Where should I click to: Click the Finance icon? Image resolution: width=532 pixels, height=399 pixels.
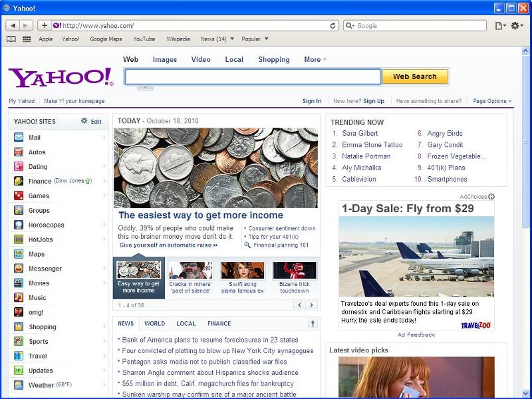tap(19, 181)
